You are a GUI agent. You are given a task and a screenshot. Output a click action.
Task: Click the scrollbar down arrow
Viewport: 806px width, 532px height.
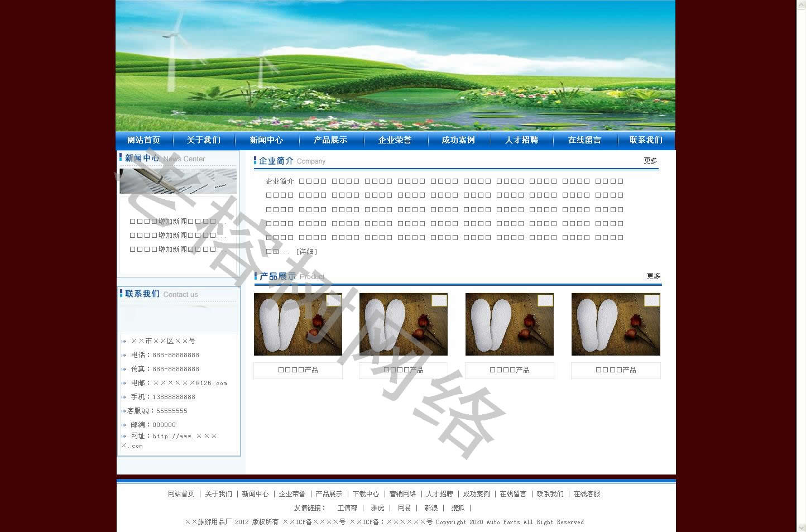click(x=802, y=528)
